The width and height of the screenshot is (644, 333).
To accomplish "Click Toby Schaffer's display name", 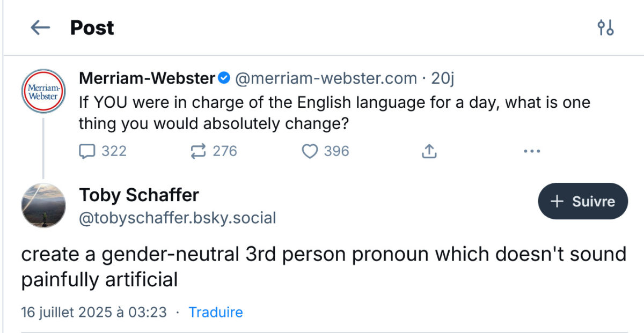I will pos(139,195).
